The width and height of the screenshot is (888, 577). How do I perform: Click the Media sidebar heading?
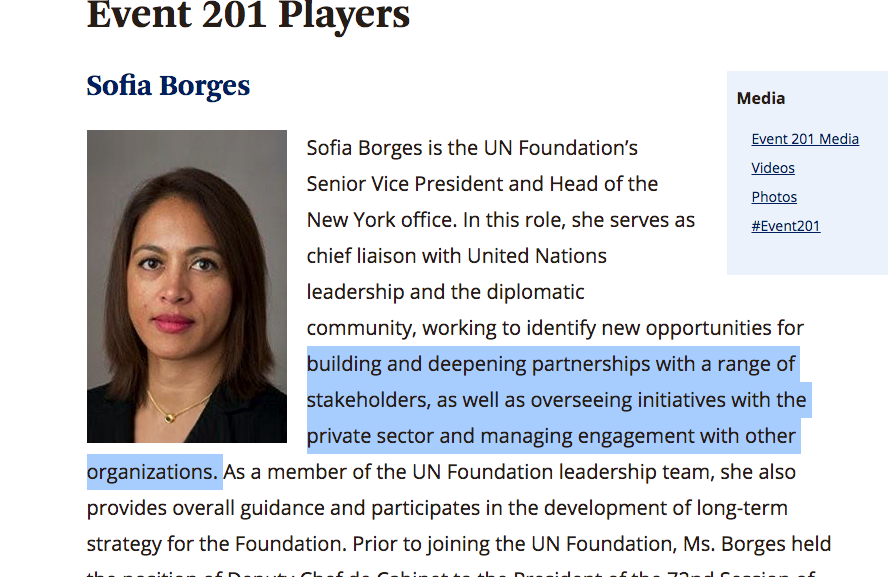point(761,99)
